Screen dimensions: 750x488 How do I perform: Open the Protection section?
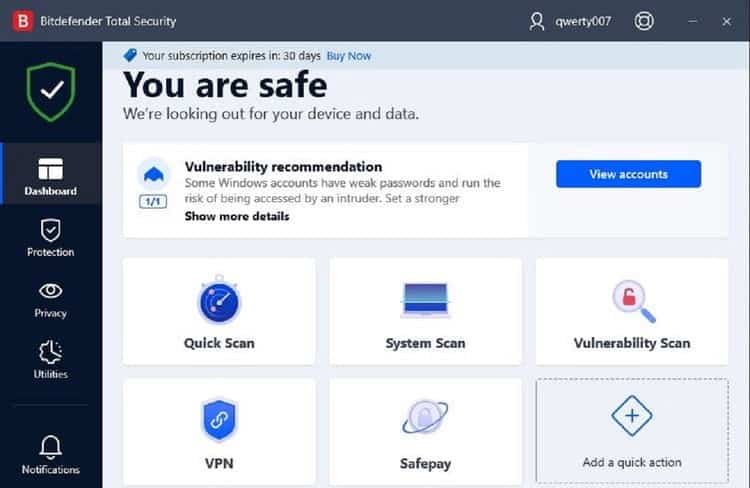coord(50,238)
